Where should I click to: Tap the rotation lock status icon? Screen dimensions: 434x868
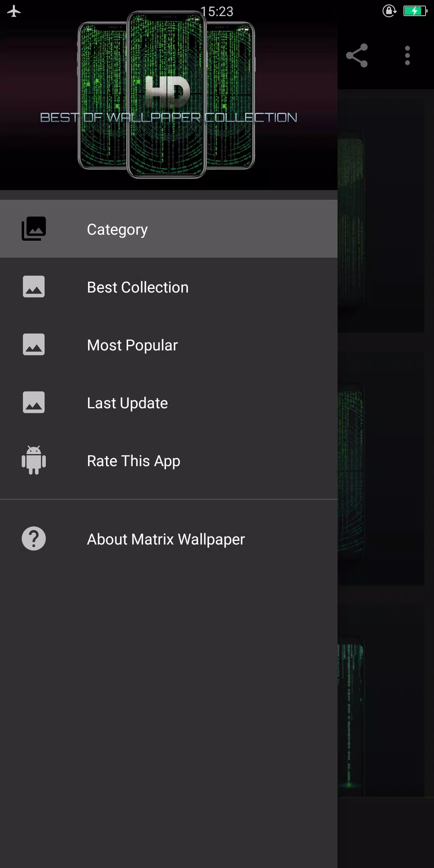389,11
